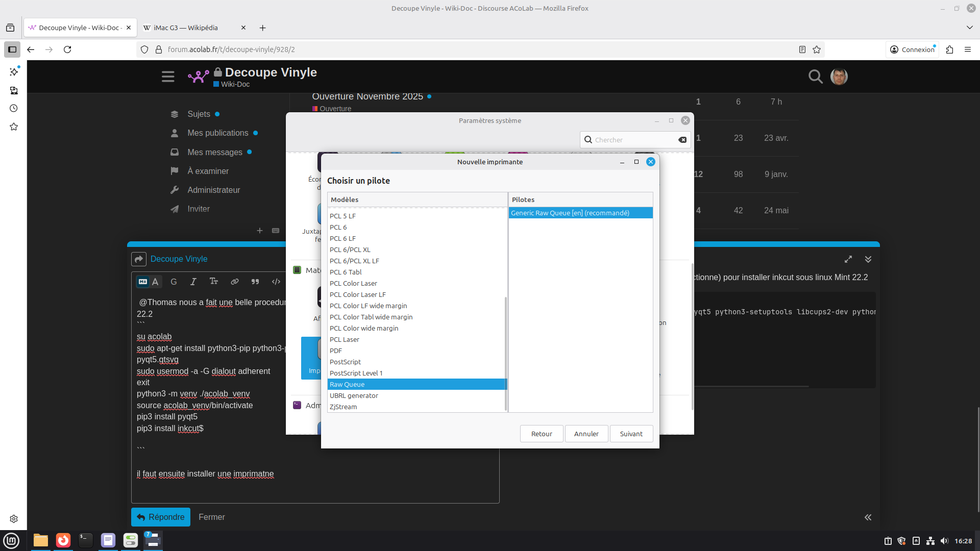This screenshot has height=551, width=980.
Task: Insert hyperlink using chain icon
Action: [x=235, y=282]
